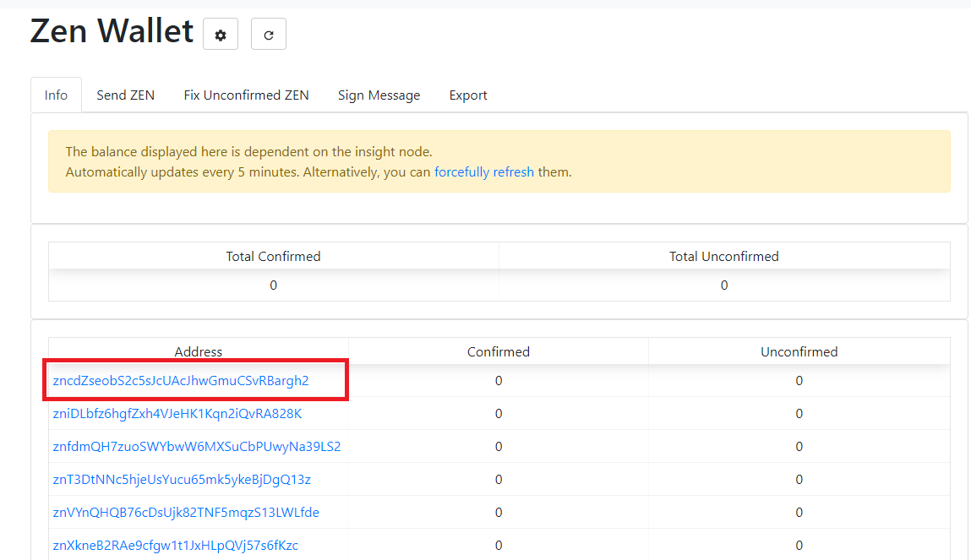
Task: Click the Total Confirmed value 0
Action: [273, 285]
